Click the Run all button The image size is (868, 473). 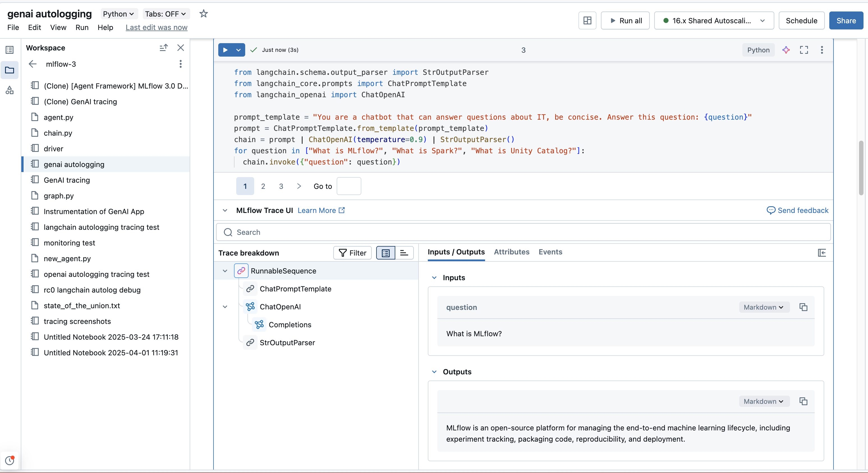coord(625,20)
